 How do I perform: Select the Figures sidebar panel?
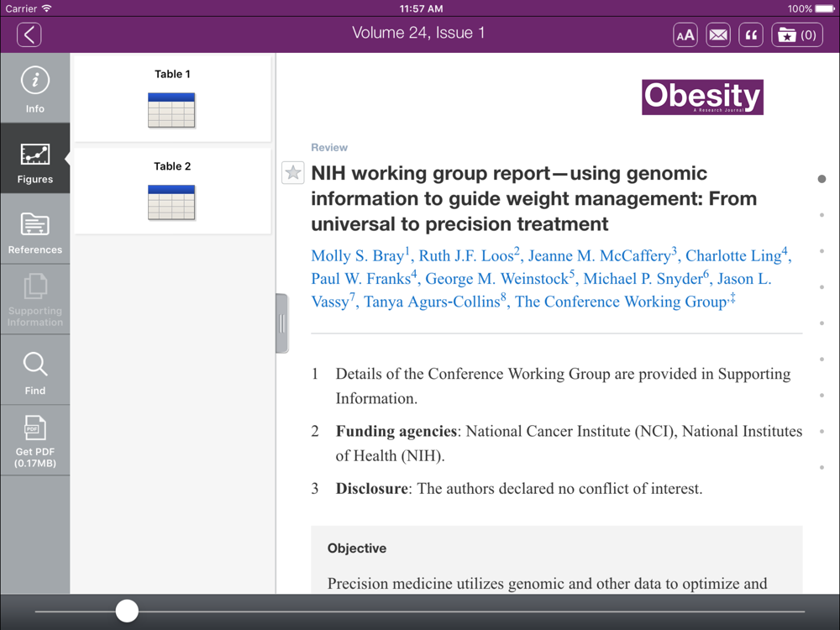point(34,159)
